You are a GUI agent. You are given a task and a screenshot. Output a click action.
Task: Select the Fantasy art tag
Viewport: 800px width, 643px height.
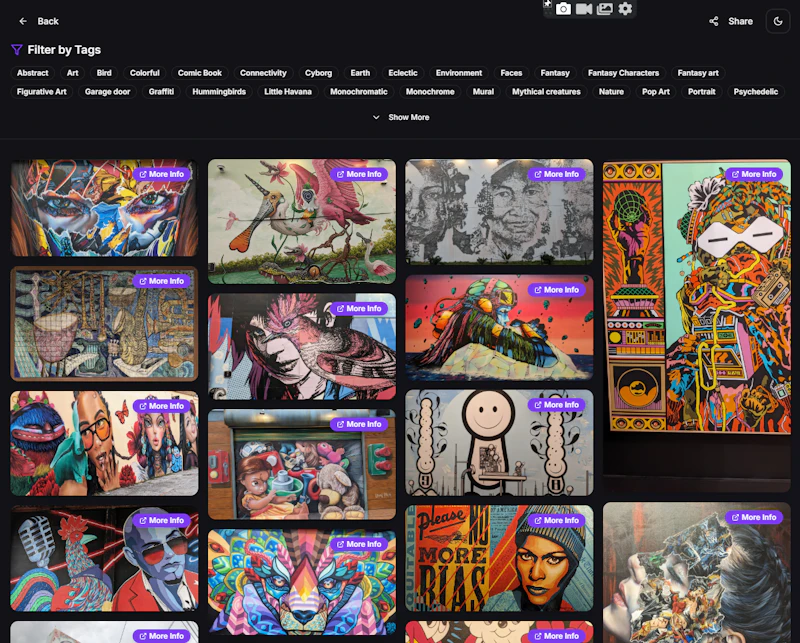[x=698, y=73]
